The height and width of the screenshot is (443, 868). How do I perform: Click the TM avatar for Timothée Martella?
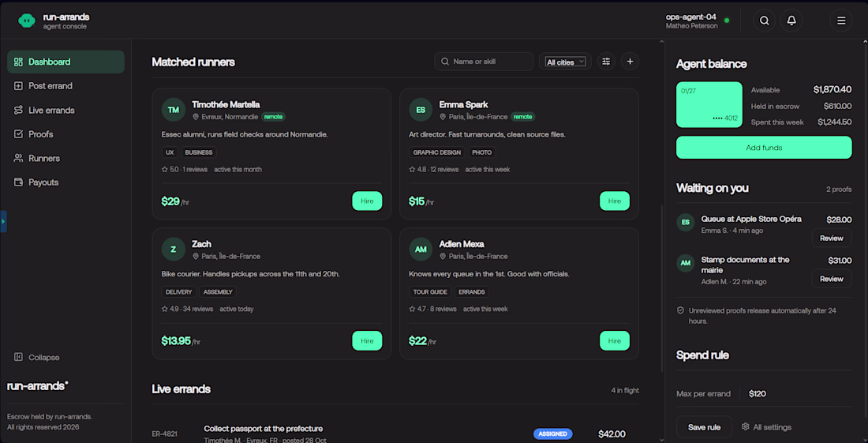tap(174, 110)
